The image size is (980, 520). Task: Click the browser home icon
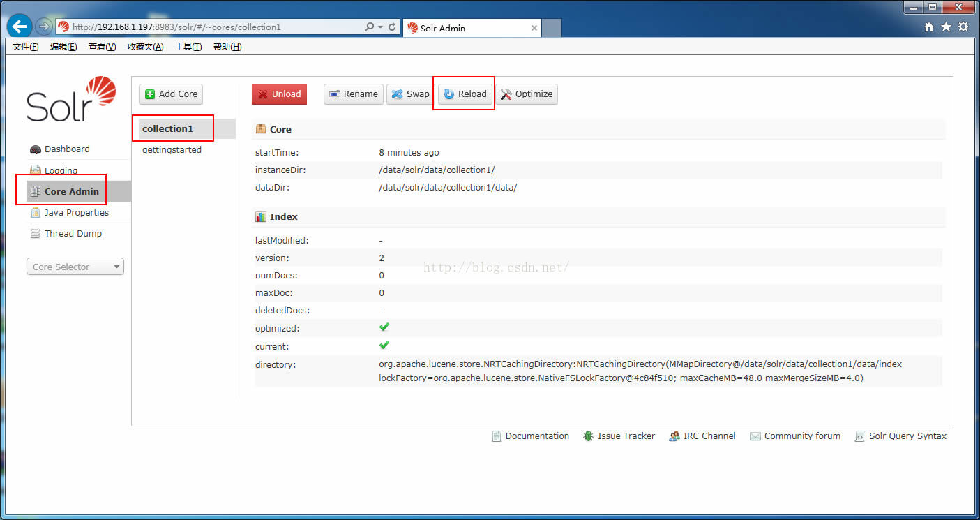(x=929, y=27)
